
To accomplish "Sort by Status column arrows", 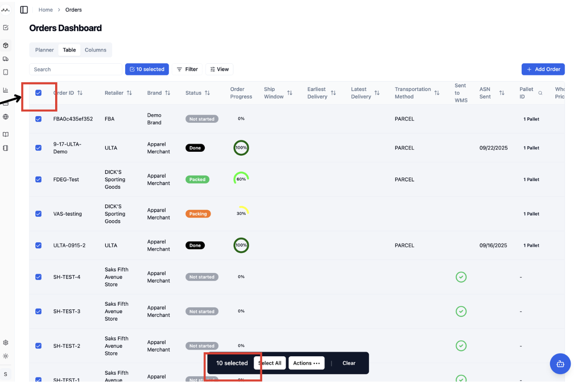I will tap(207, 93).
